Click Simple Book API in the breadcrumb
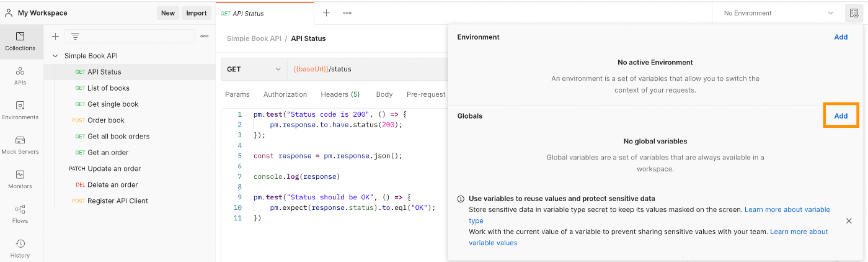 point(254,38)
